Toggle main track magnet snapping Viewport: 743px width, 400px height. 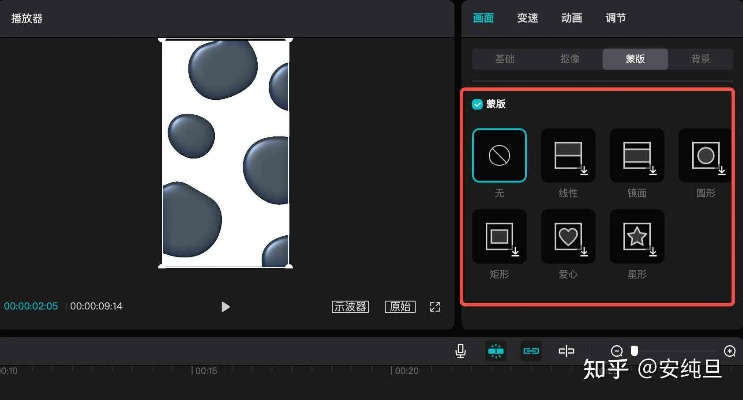tap(496, 351)
